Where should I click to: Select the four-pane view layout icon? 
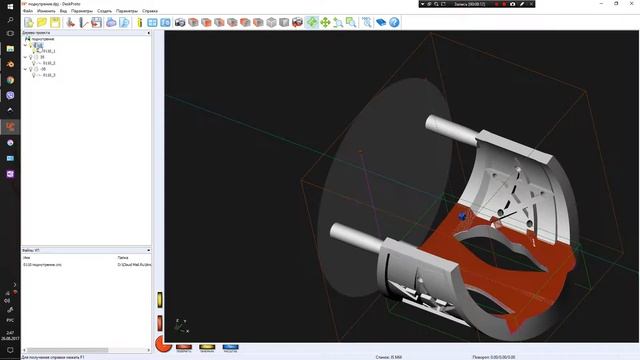152,22
